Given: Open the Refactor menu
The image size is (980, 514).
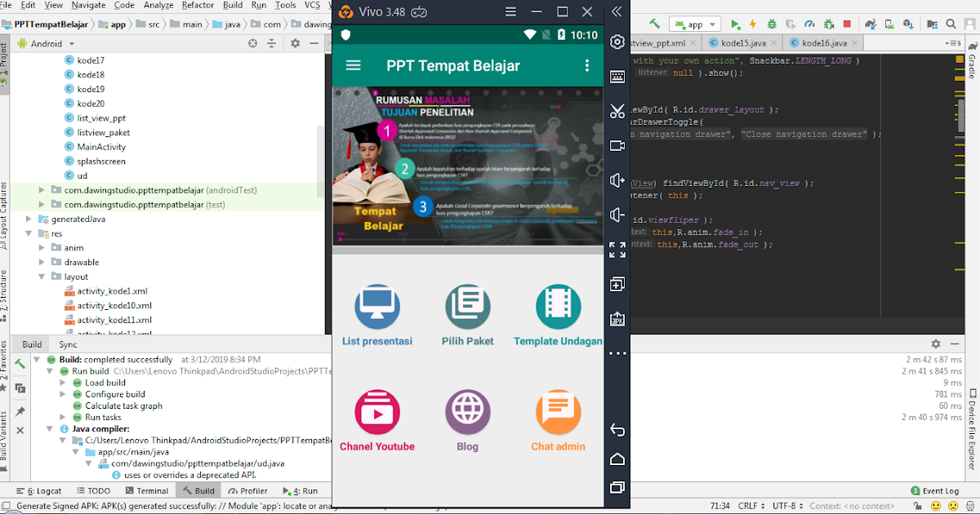Looking at the screenshot, I should (x=198, y=5).
